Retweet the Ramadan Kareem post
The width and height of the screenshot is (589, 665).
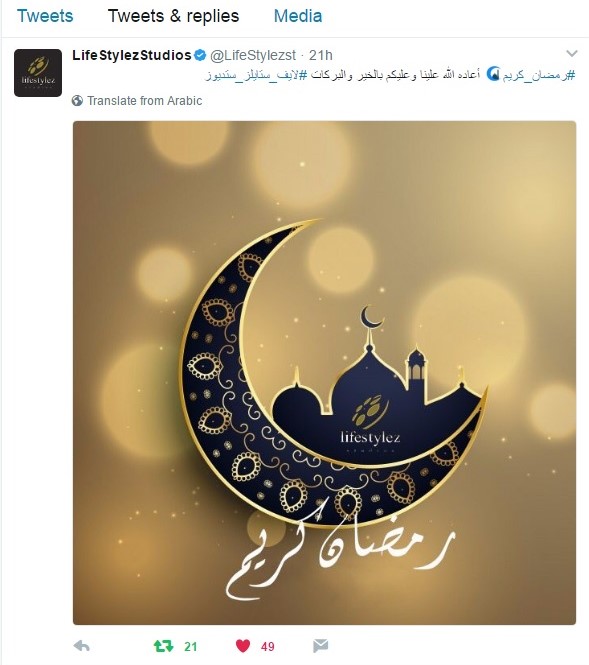click(163, 646)
